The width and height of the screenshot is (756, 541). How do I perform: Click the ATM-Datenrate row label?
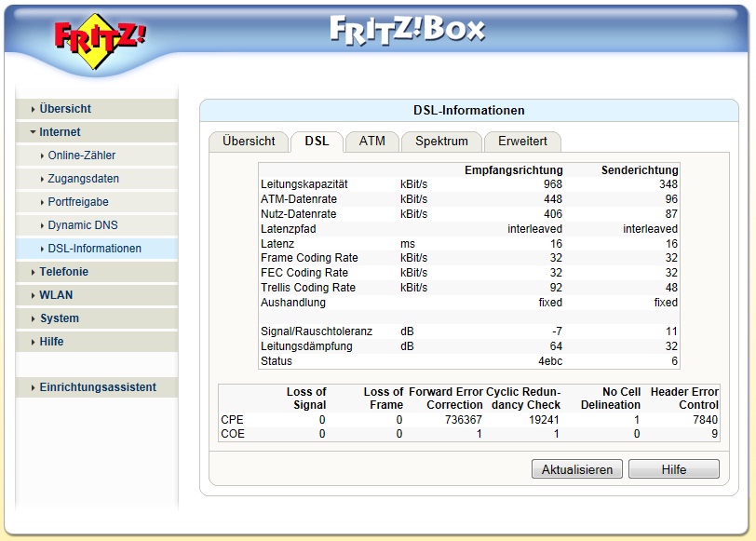click(x=299, y=199)
